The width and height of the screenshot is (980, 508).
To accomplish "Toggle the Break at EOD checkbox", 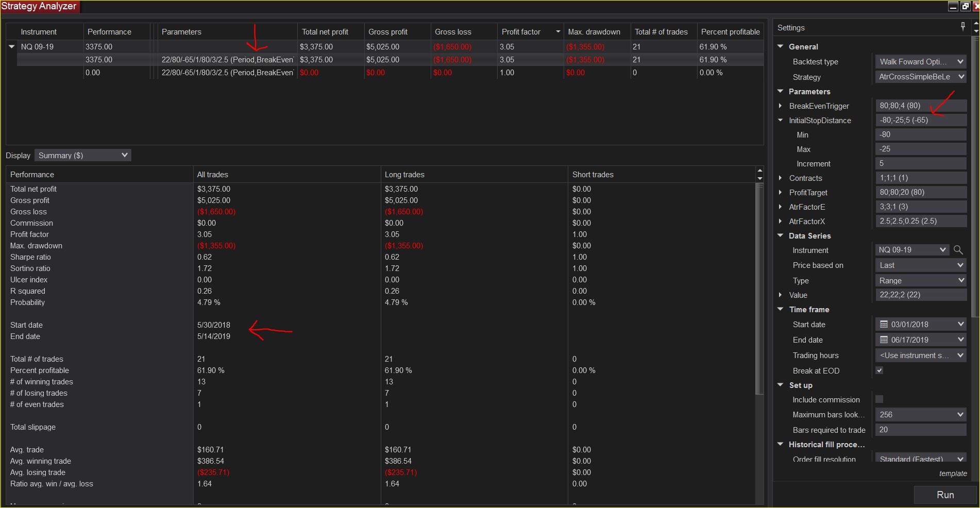I will click(x=880, y=370).
